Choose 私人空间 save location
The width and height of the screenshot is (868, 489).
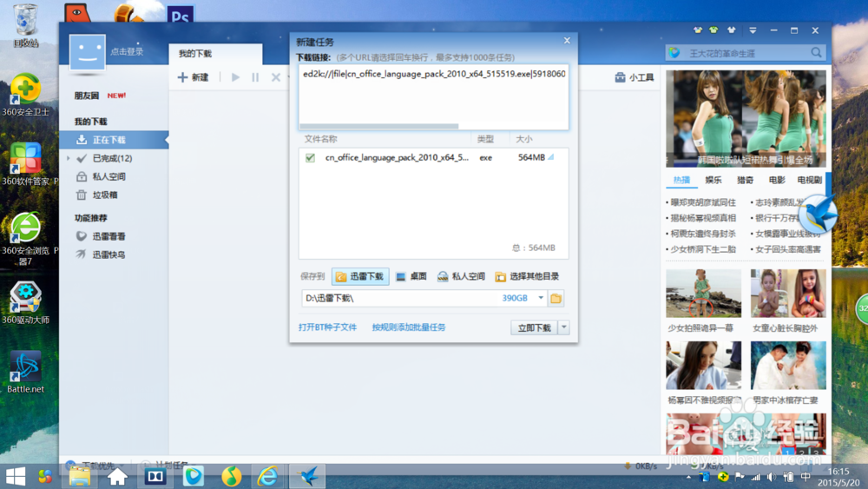[x=461, y=276]
